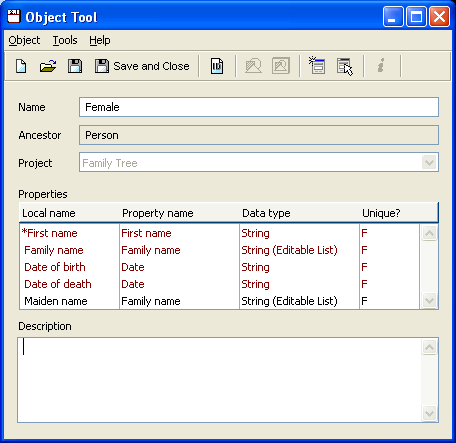Click properties list scroll up arrow
Viewport: 456px width, 443px height.
tap(429, 233)
